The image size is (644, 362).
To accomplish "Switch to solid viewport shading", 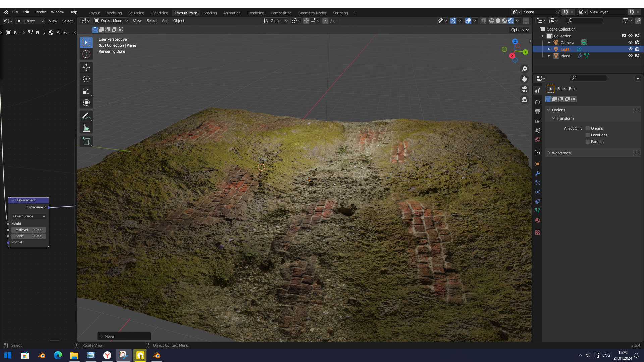I will [498, 21].
